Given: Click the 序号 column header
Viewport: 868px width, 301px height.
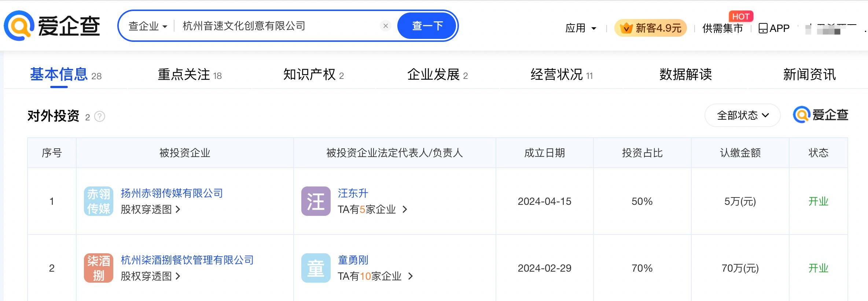Looking at the screenshot, I should [52, 153].
